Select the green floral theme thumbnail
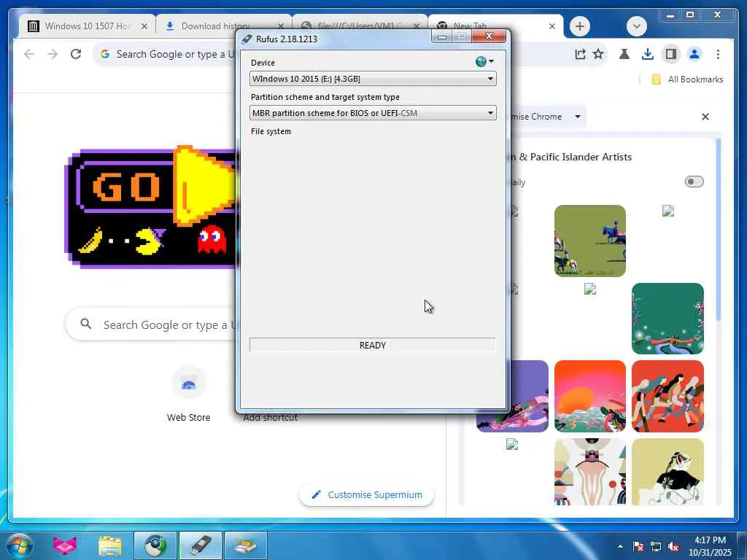Viewport: 747px width, 560px height. (x=667, y=319)
